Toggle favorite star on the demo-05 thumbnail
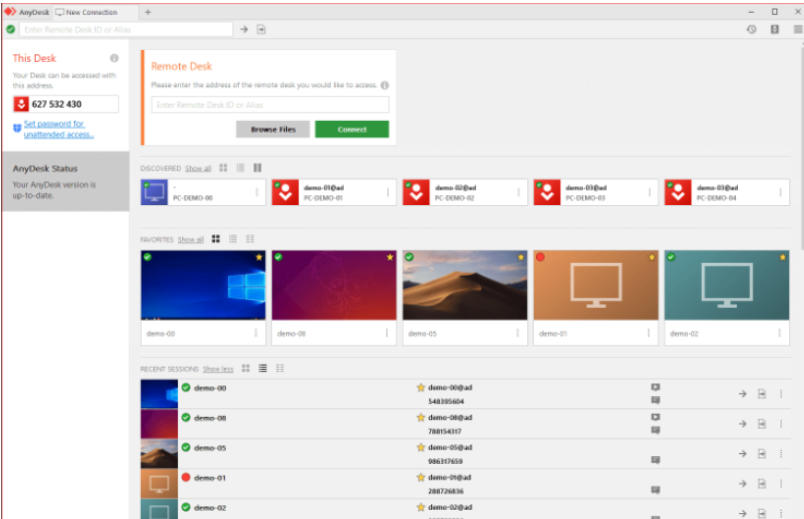The height and width of the screenshot is (519, 804). pos(520,257)
